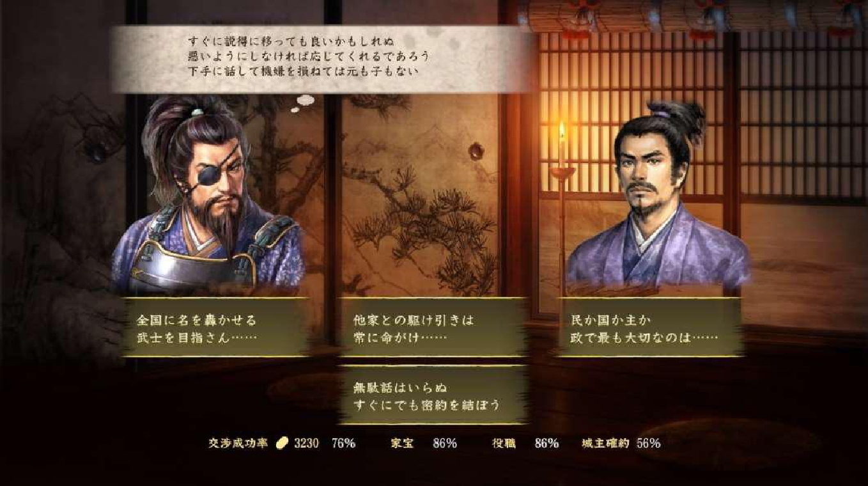This screenshot has height=486, width=868.
Task: Select 無駄話はいらぬ to conclude pact immediately
Action: 433,395
